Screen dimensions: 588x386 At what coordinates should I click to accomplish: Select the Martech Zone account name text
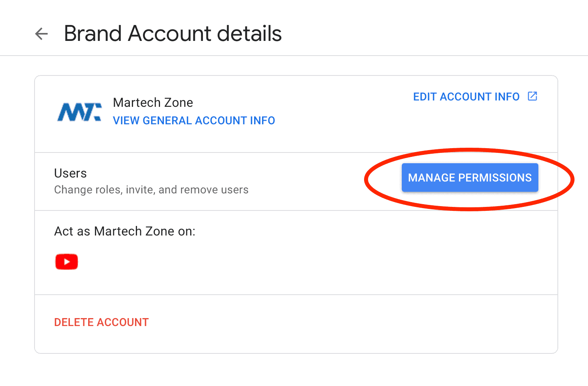click(153, 103)
